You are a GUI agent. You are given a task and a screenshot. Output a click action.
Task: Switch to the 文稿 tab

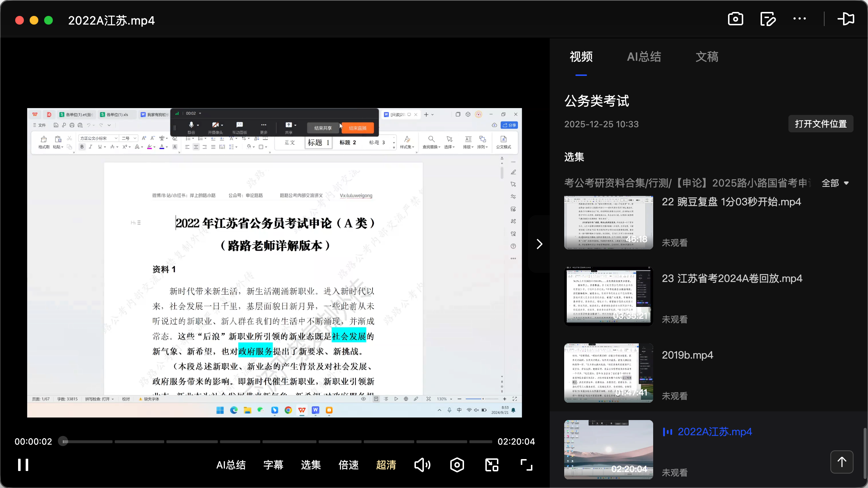point(707,57)
